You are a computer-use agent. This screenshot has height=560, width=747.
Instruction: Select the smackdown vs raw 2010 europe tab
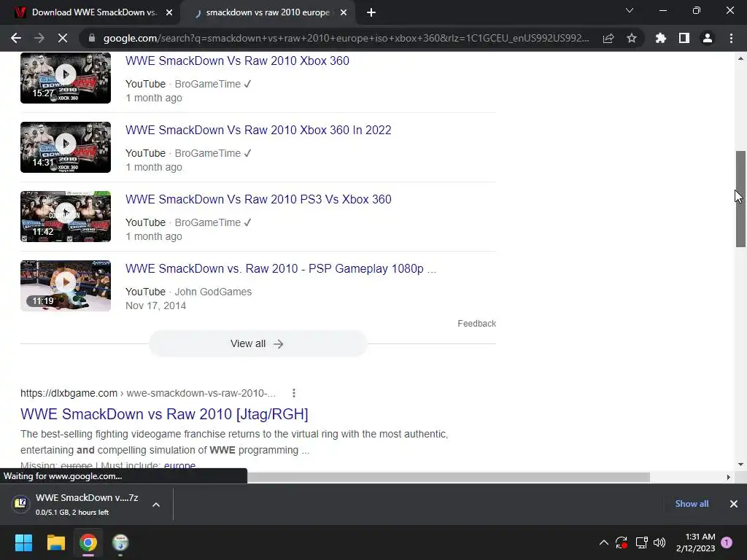pyautogui.click(x=267, y=12)
